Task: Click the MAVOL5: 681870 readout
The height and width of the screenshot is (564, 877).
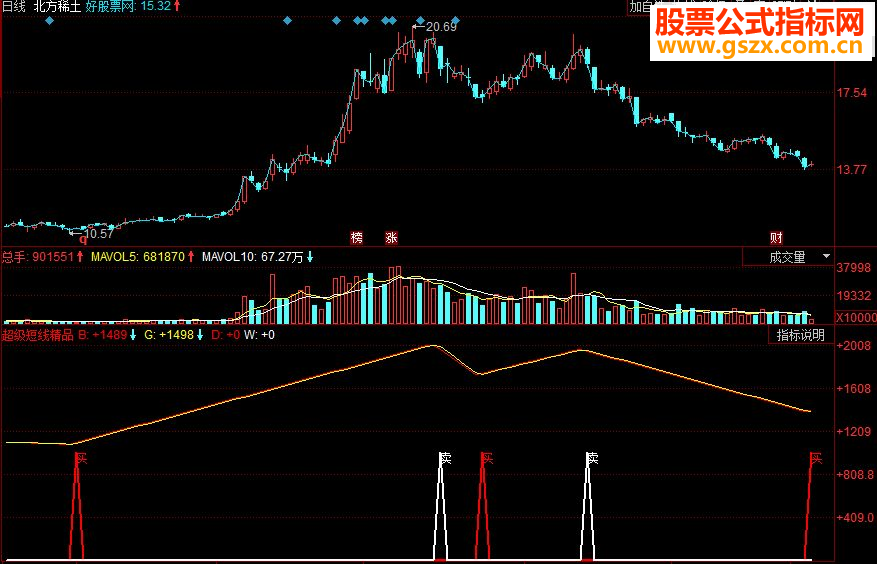Action: [x=143, y=257]
